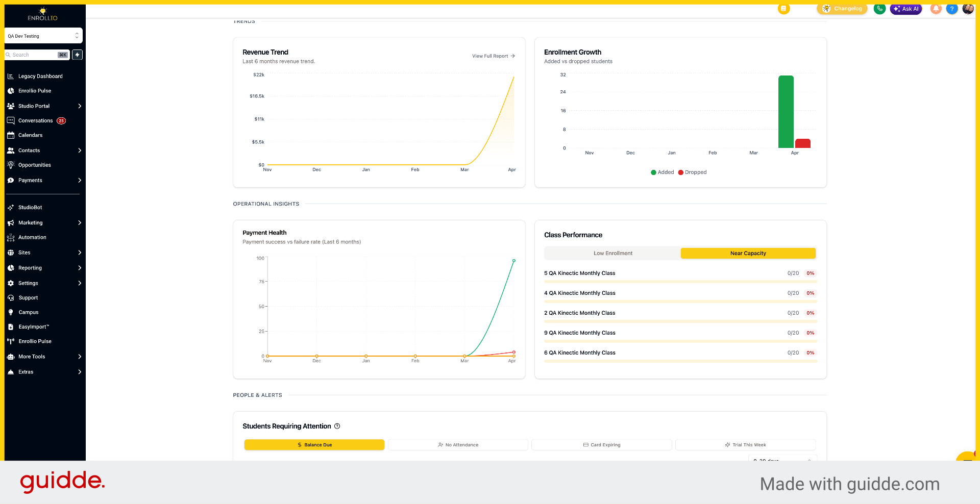Click the info icon beside Students Requiring Attention

[337, 426]
